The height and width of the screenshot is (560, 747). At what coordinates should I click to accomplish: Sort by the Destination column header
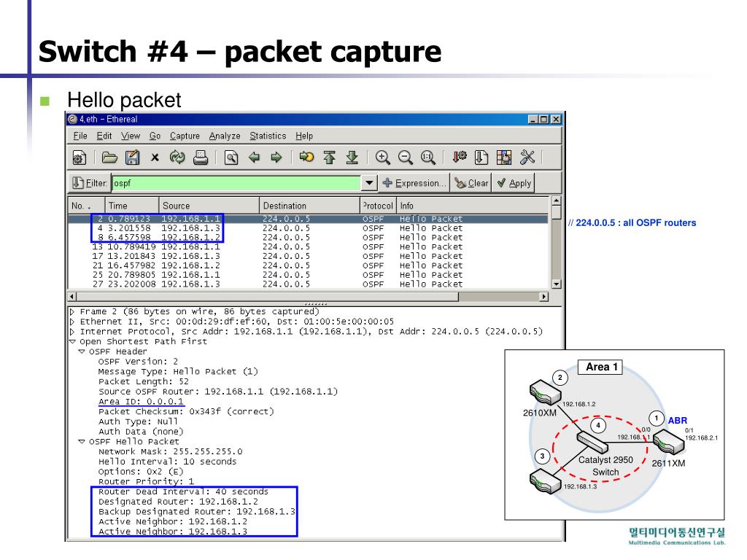click(x=309, y=206)
